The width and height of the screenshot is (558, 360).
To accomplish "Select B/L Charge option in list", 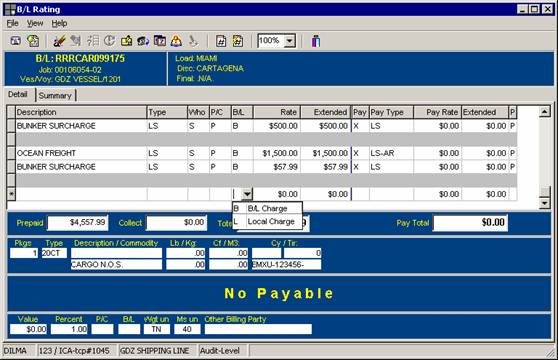I will pyautogui.click(x=267, y=208).
